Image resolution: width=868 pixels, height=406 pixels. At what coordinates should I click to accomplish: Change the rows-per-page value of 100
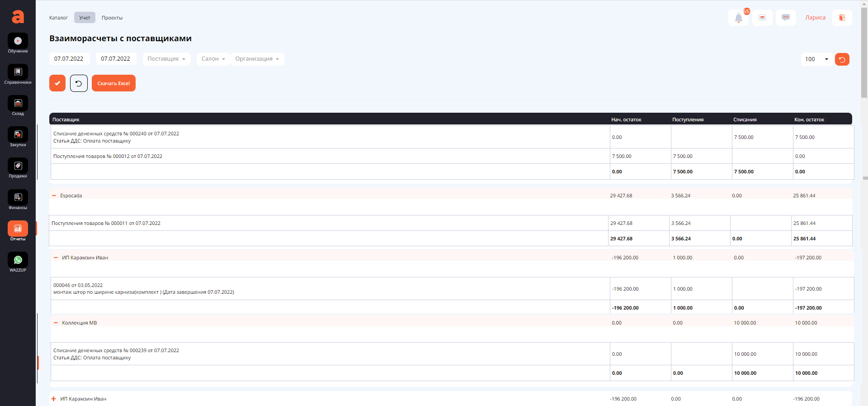coord(816,59)
